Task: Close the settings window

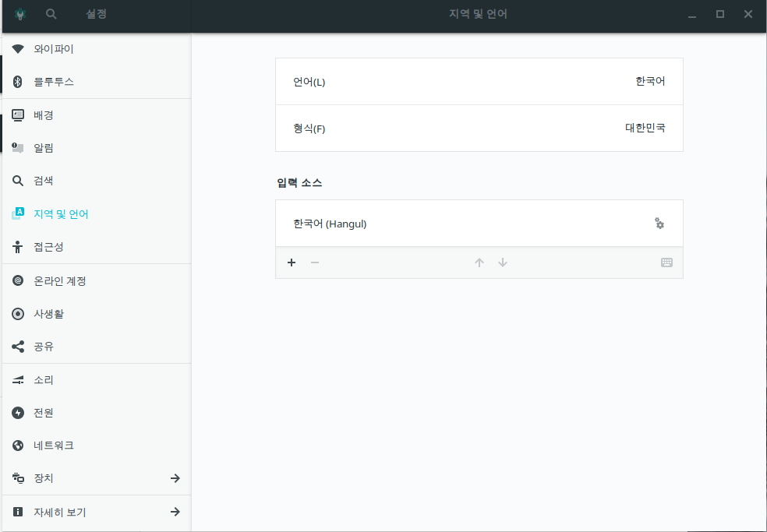Action: point(748,14)
